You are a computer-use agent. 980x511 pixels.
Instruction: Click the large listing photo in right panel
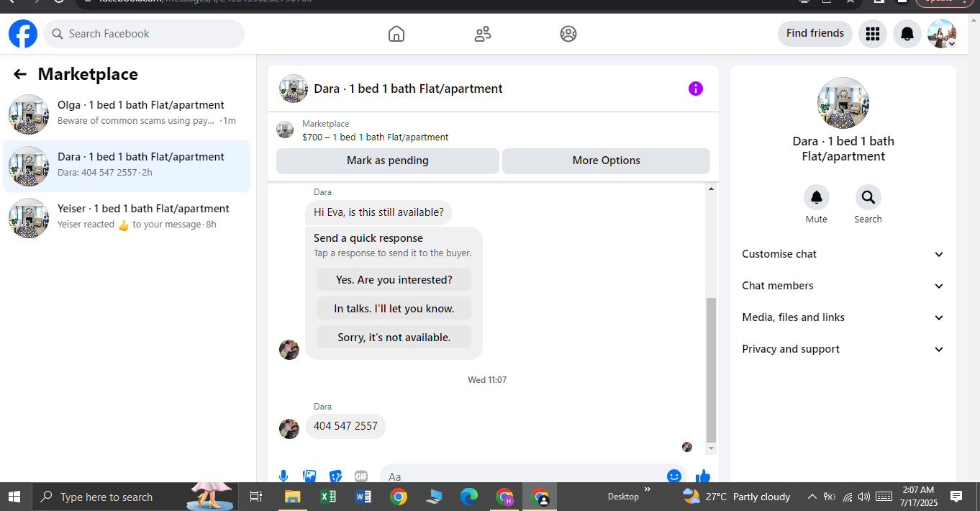[x=843, y=103]
